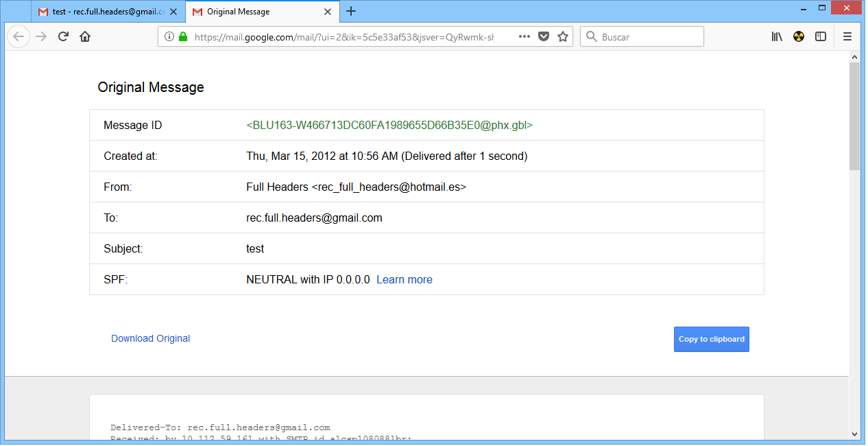
Task: Click the Buscar search field
Action: pyautogui.click(x=642, y=37)
